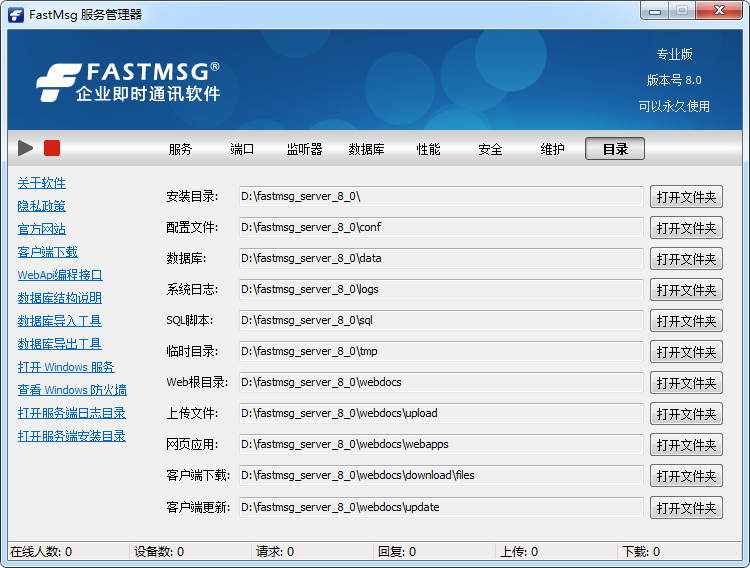The height and width of the screenshot is (568, 750).
Task: Open folder for 数据库 data row
Action: point(686,259)
